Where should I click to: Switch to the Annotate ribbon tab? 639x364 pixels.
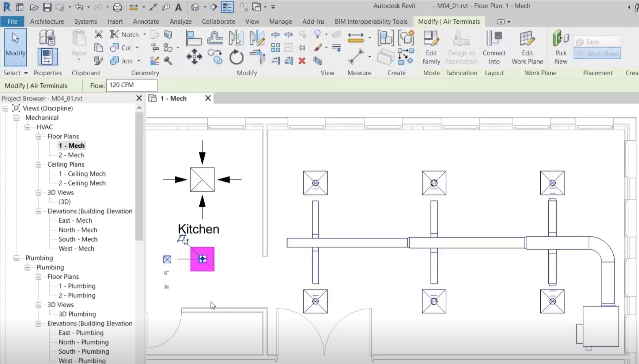pos(146,21)
